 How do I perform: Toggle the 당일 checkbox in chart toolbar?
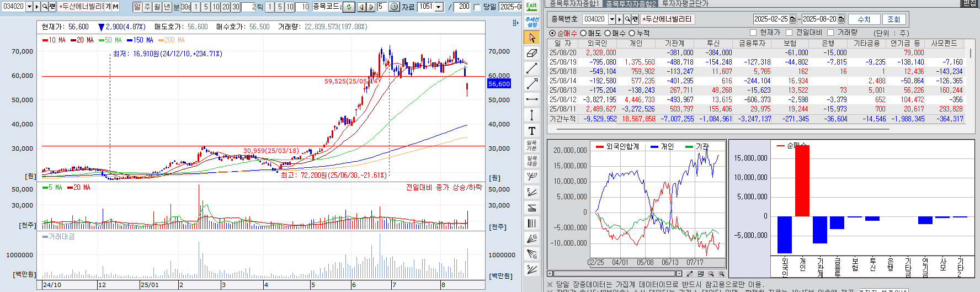[477, 7]
